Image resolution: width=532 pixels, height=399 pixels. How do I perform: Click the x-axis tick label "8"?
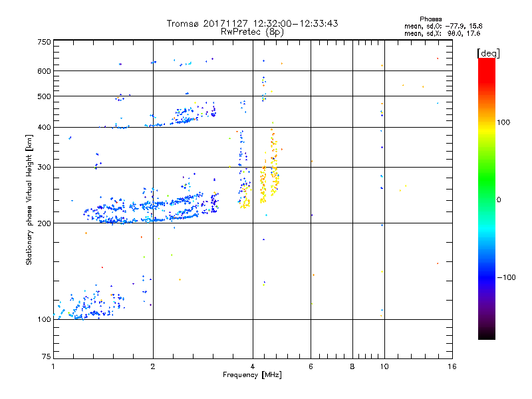pos(352,366)
